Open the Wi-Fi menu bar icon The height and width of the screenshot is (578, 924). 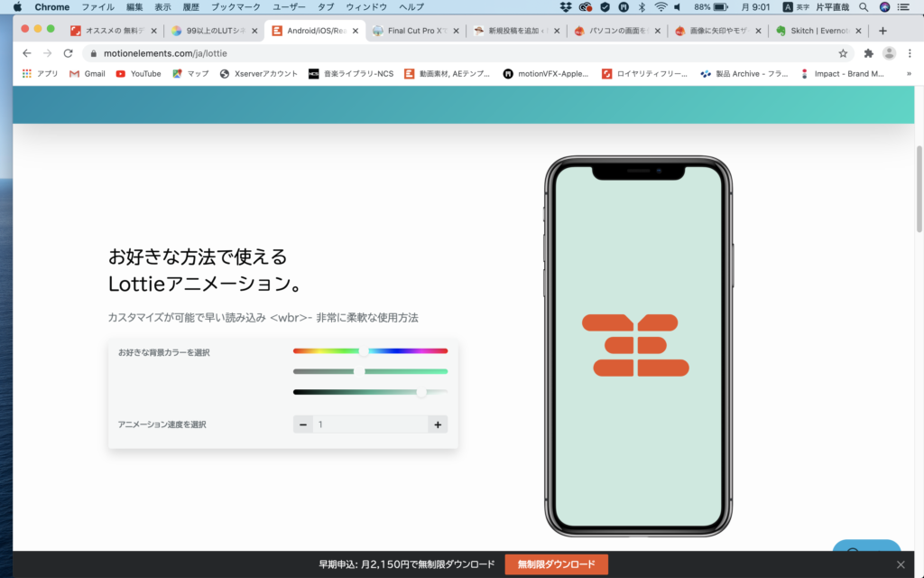click(x=661, y=7)
